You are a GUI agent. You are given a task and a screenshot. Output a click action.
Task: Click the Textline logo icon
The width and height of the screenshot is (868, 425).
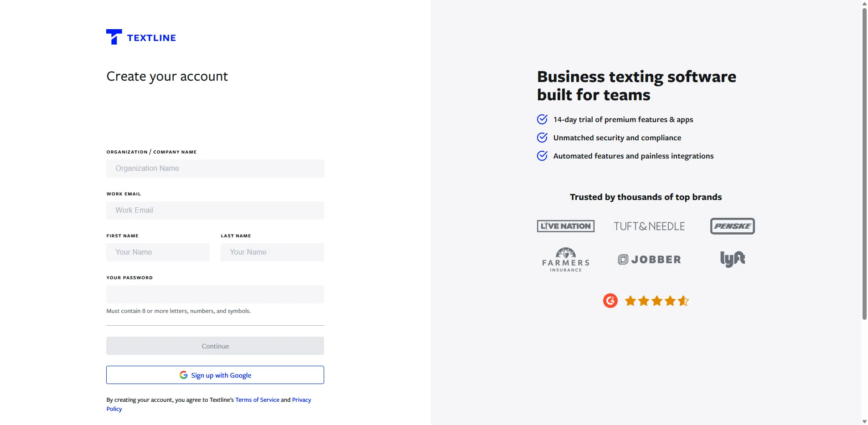[114, 37]
